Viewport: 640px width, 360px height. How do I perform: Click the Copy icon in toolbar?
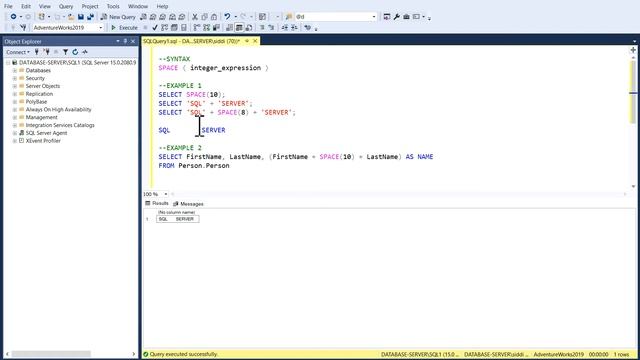tap(204, 17)
